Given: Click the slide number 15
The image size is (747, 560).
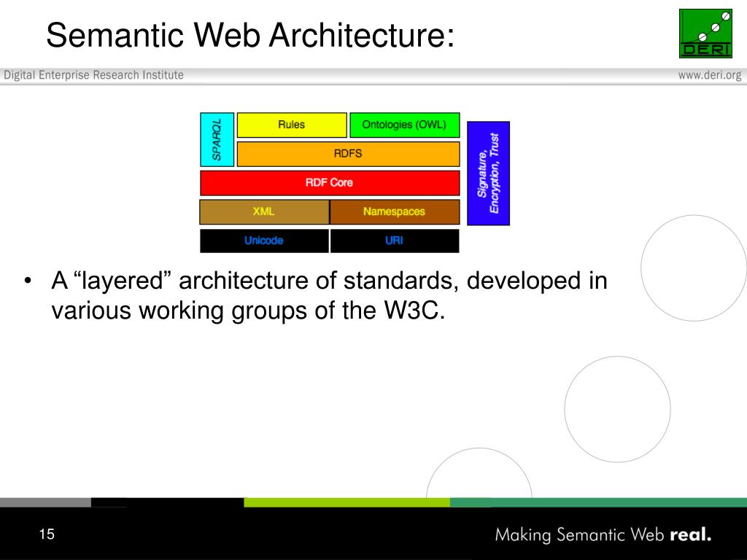Looking at the screenshot, I should click(x=47, y=534).
